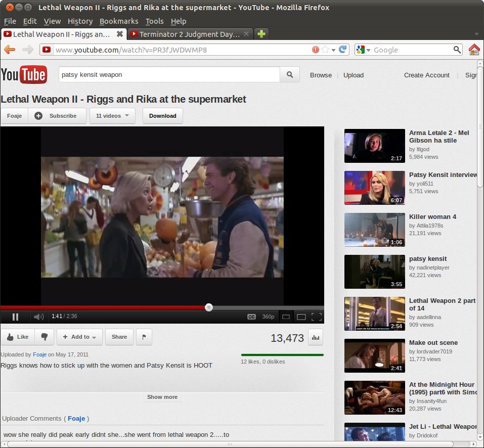Open the Browse link
The image size is (484, 448).
[x=321, y=75]
